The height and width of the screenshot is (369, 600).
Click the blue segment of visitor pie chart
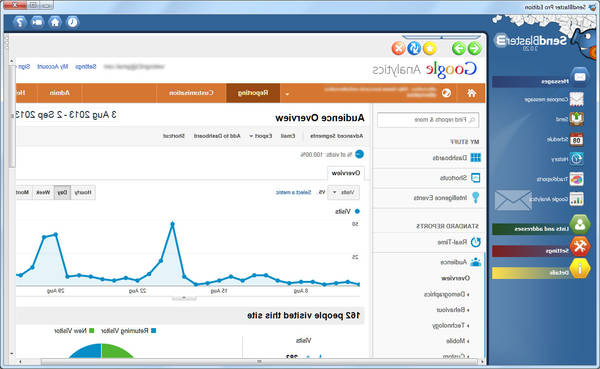(86, 351)
